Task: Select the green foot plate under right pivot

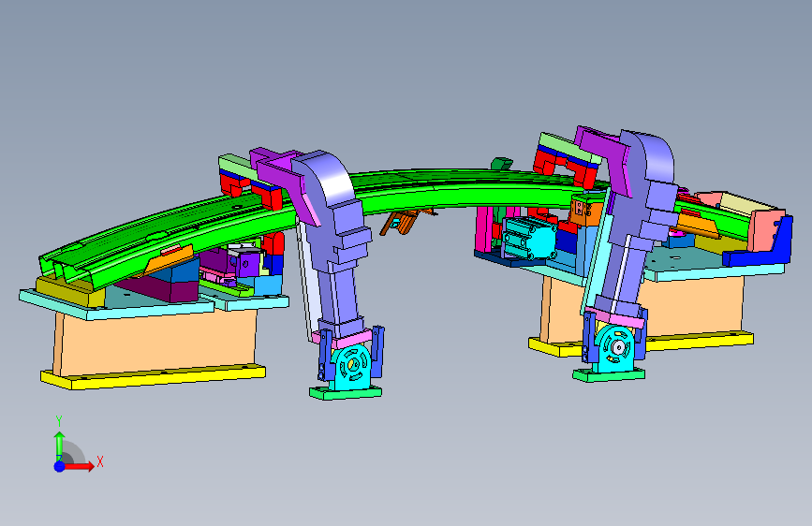Action: (609, 374)
